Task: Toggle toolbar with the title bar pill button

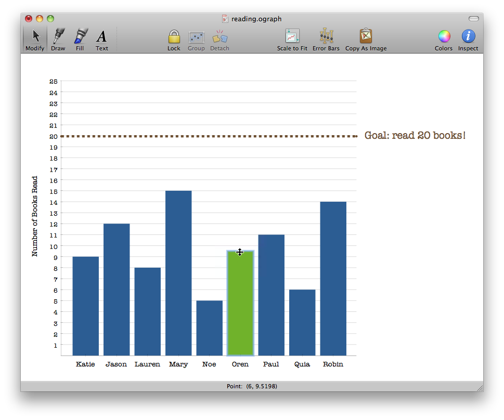Action: (473, 19)
